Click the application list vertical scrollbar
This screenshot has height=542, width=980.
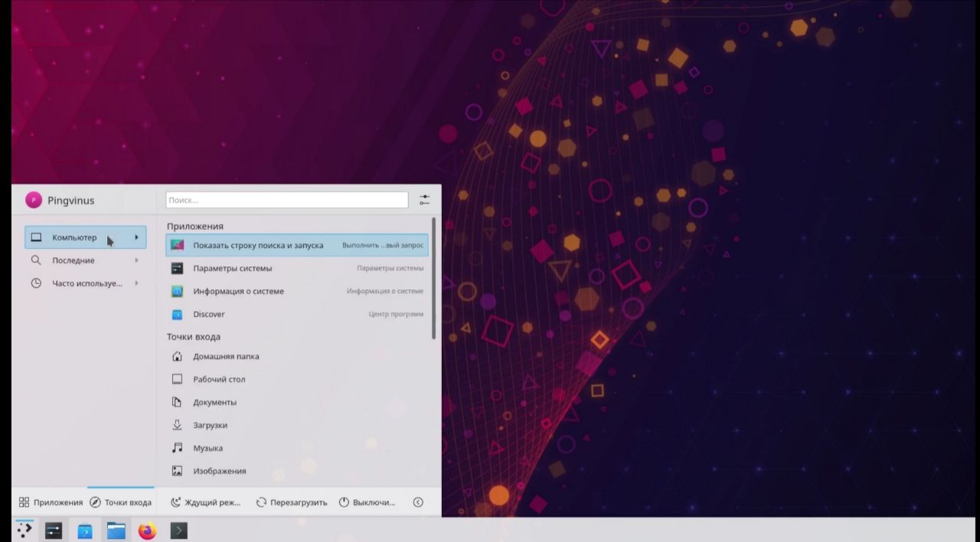point(434,279)
